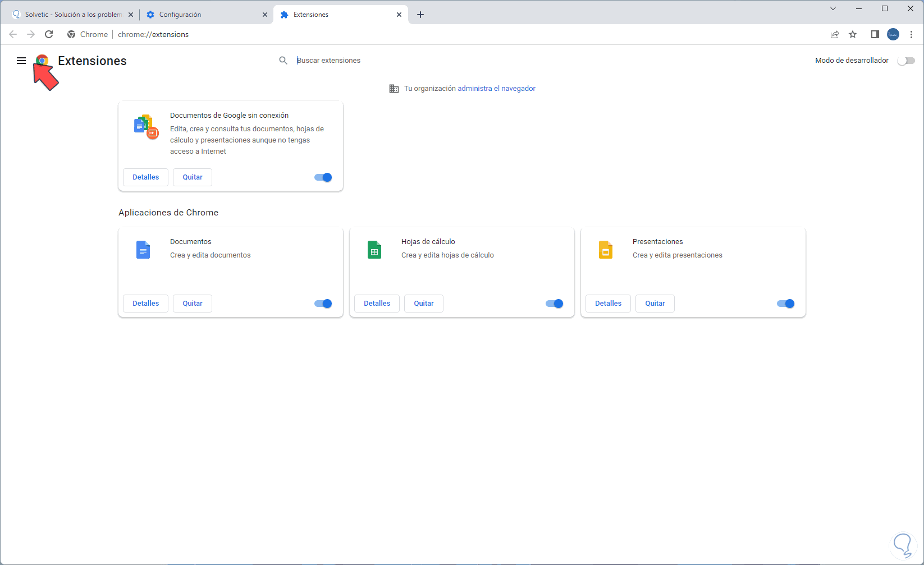924x565 pixels.
Task: Toggle Modo de desarrollador switch
Action: point(906,61)
